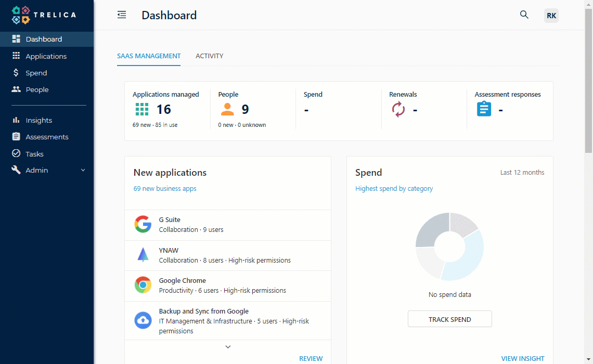Switch to the Activity tab

209,56
